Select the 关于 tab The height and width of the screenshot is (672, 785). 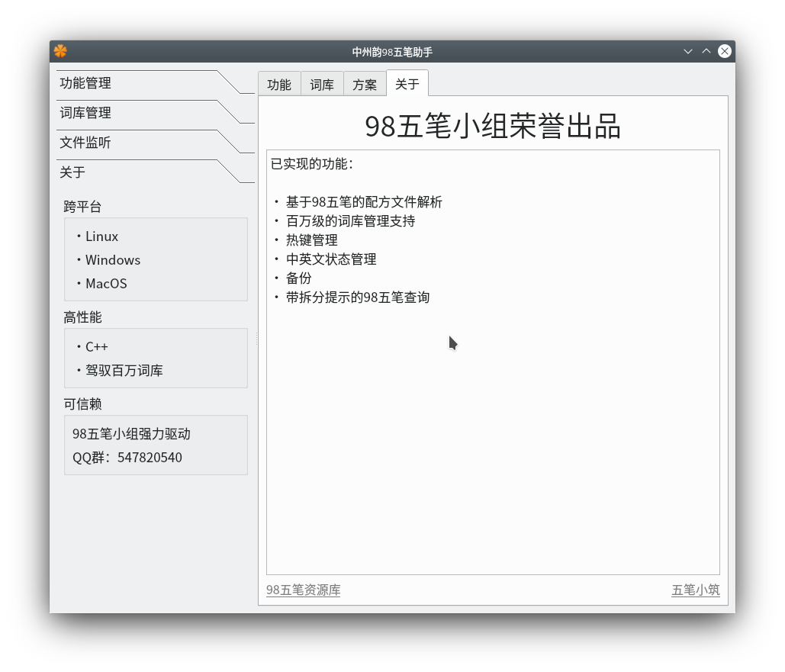click(407, 84)
